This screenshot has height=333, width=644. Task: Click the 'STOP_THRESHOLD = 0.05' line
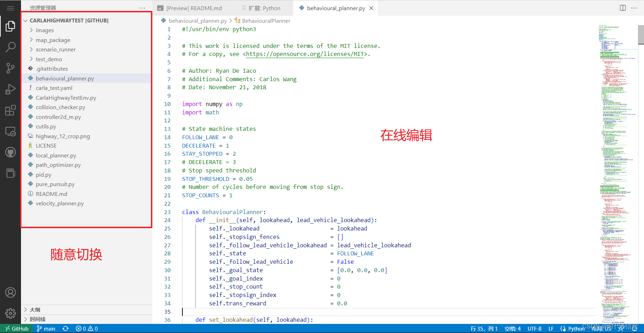click(x=217, y=179)
